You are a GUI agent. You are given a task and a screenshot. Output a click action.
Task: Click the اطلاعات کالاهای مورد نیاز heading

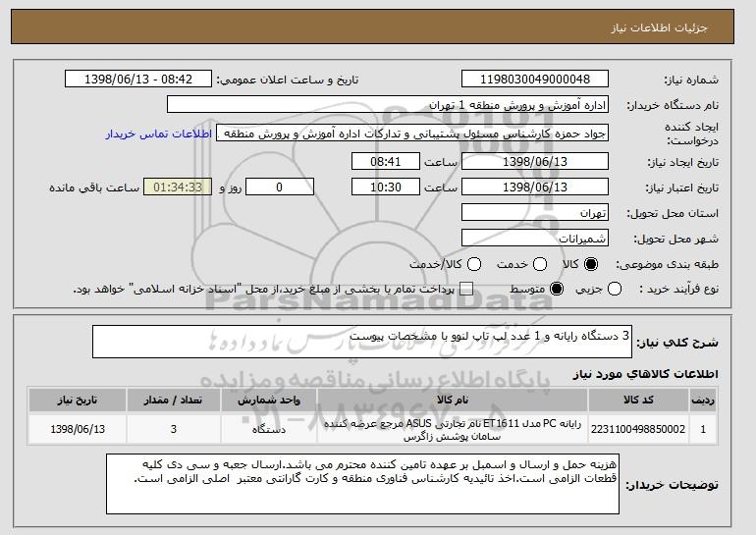645,374
